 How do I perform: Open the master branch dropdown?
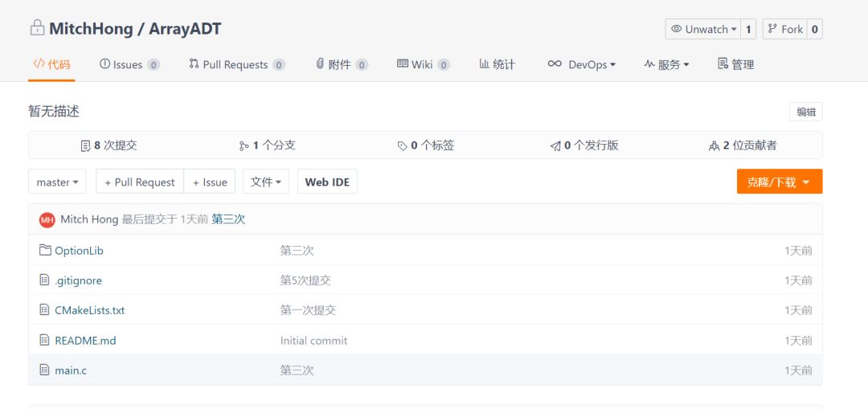click(57, 182)
